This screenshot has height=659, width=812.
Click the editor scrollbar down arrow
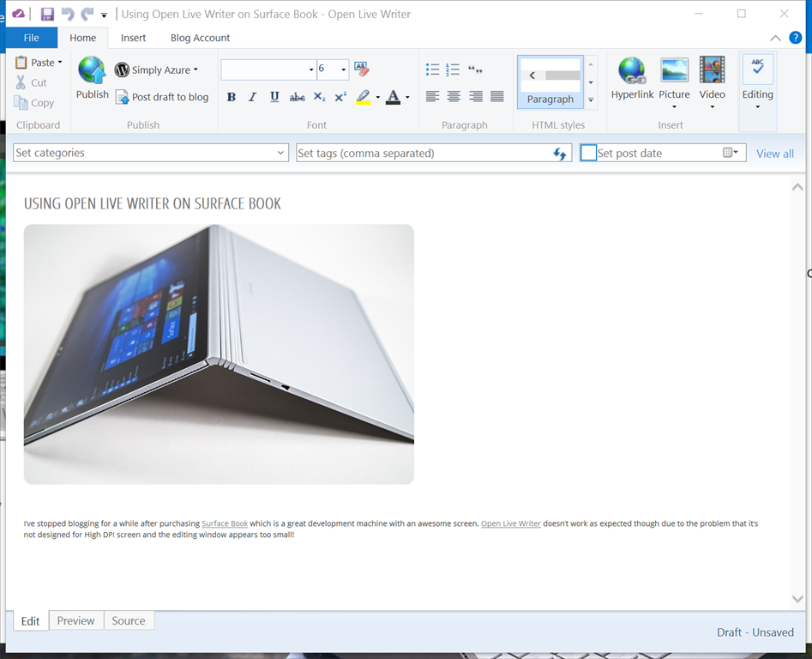pos(797,598)
